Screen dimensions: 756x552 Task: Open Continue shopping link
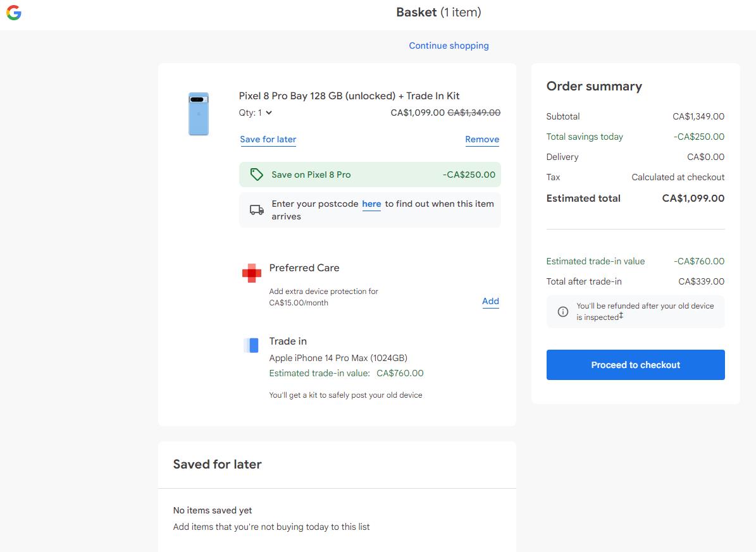(449, 46)
